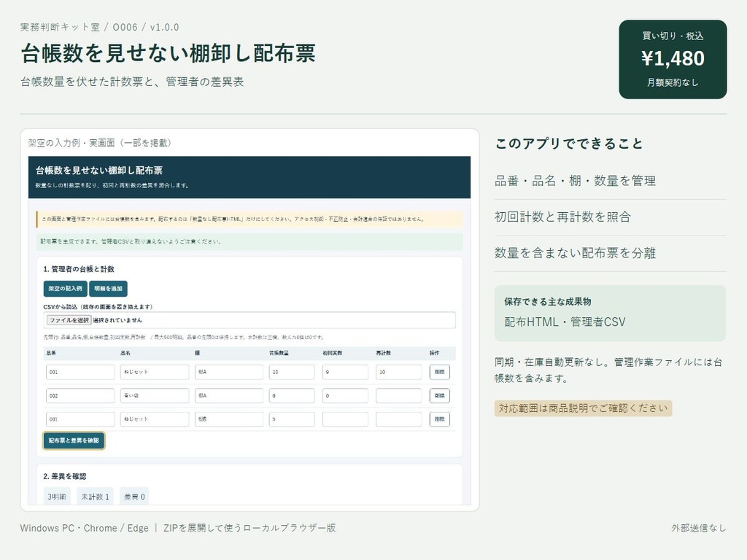Edit 品名 field in the 棚B row
The image size is (747, 560).
[x=155, y=419]
